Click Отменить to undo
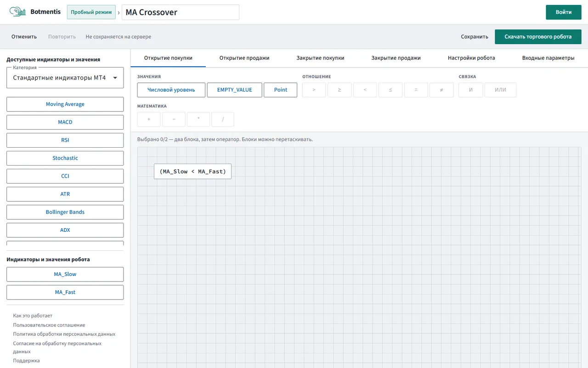588x368 pixels. pos(24,37)
